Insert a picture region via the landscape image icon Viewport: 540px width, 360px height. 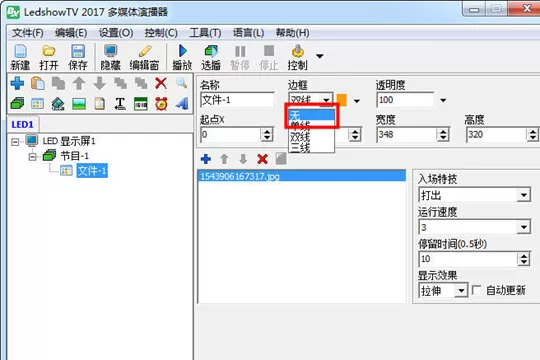[79, 103]
